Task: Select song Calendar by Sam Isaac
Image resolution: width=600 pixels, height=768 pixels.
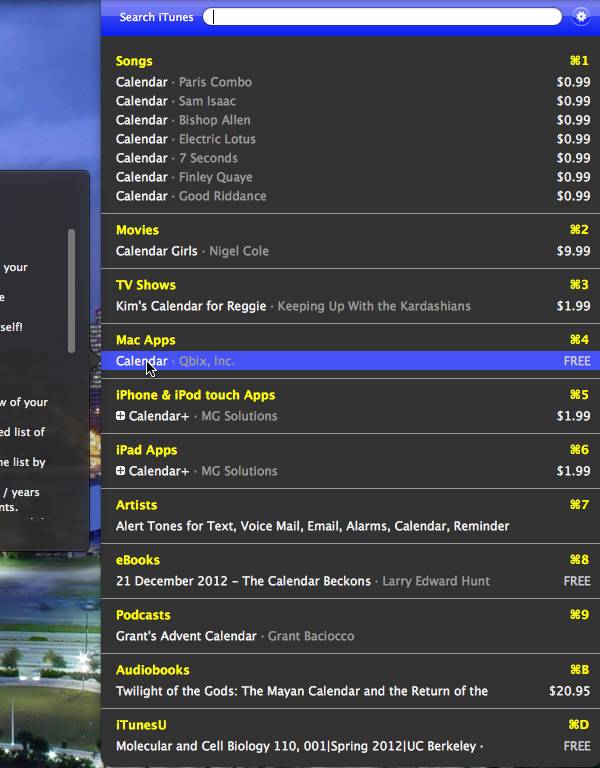Action: click(351, 101)
